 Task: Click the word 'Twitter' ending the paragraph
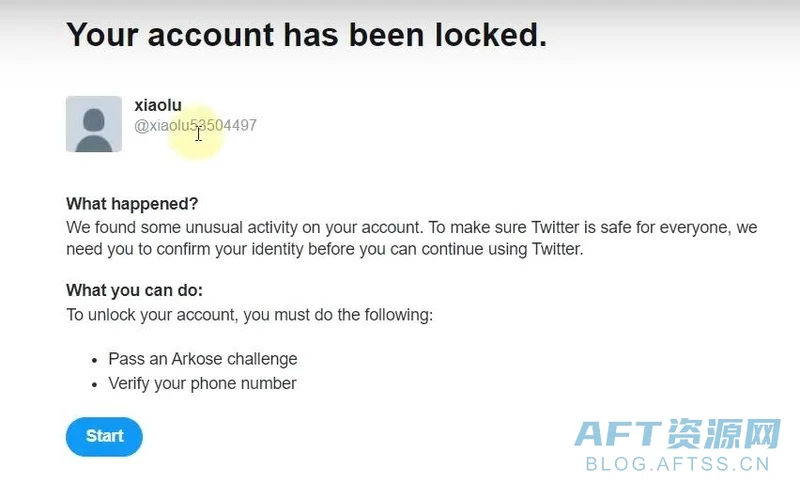[557, 249]
